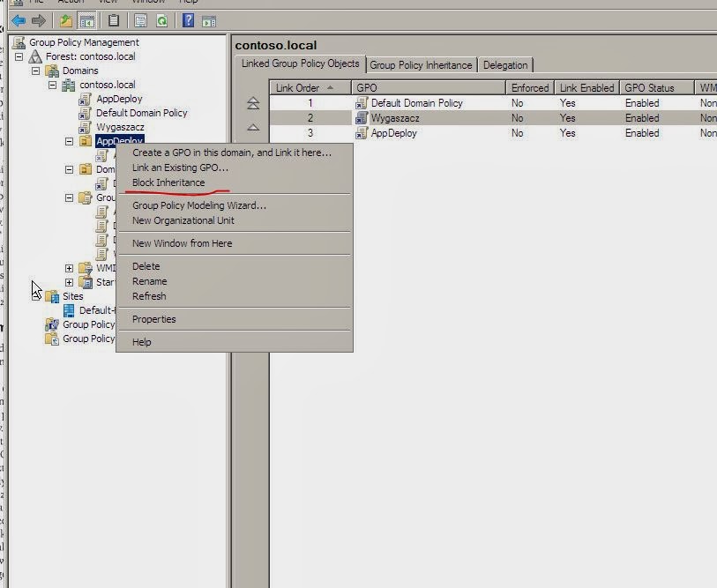Click Enforced 'No' cell for Wygaszacz row
Viewport: 717px width, 588px height.
coord(517,118)
